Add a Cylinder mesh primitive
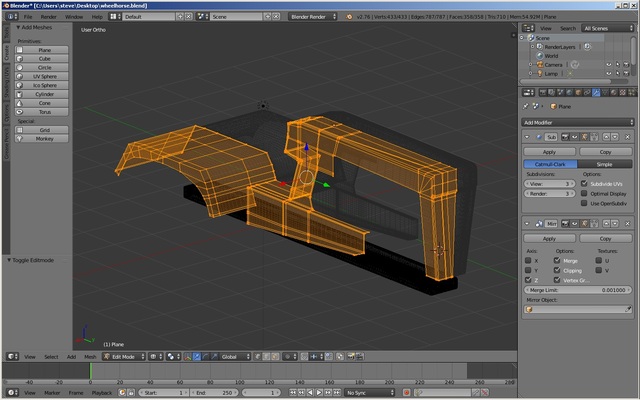640x400 pixels. pyautogui.click(x=44, y=94)
